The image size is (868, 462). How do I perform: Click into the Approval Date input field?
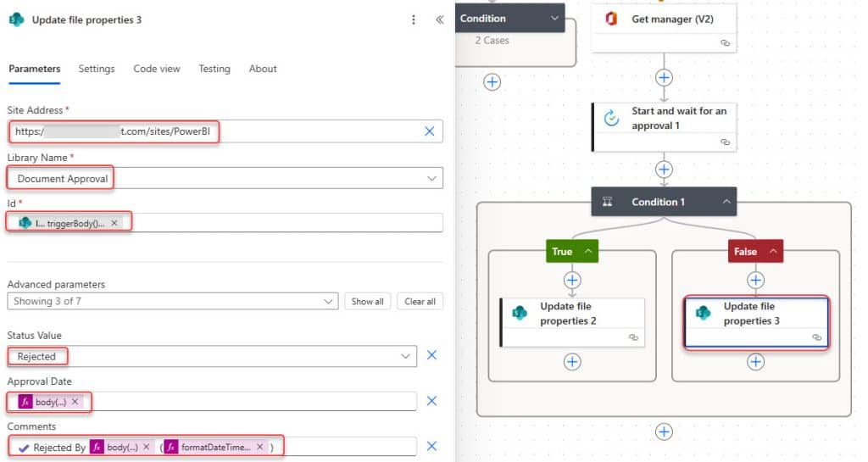[212, 401]
